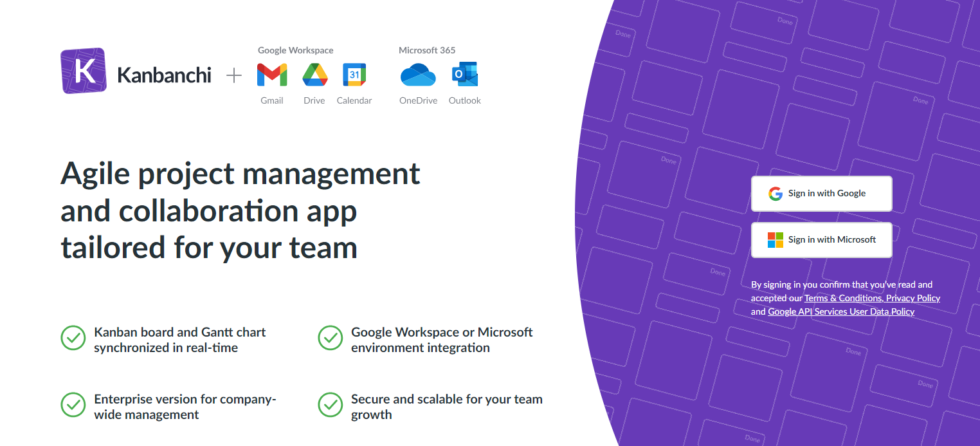The image size is (980, 446).
Task: Click the purple Kanbanchi K logo icon
Action: (84, 71)
